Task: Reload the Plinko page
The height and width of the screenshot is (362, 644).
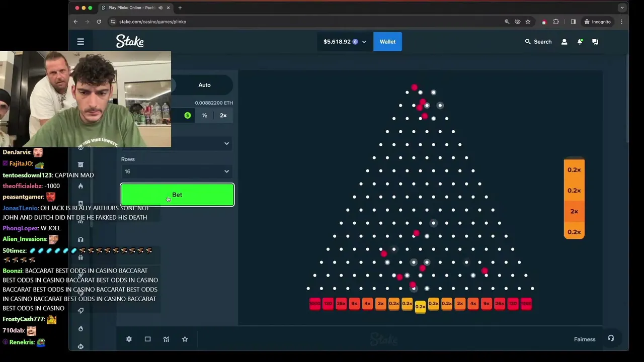Action: click(x=99, y=22)
